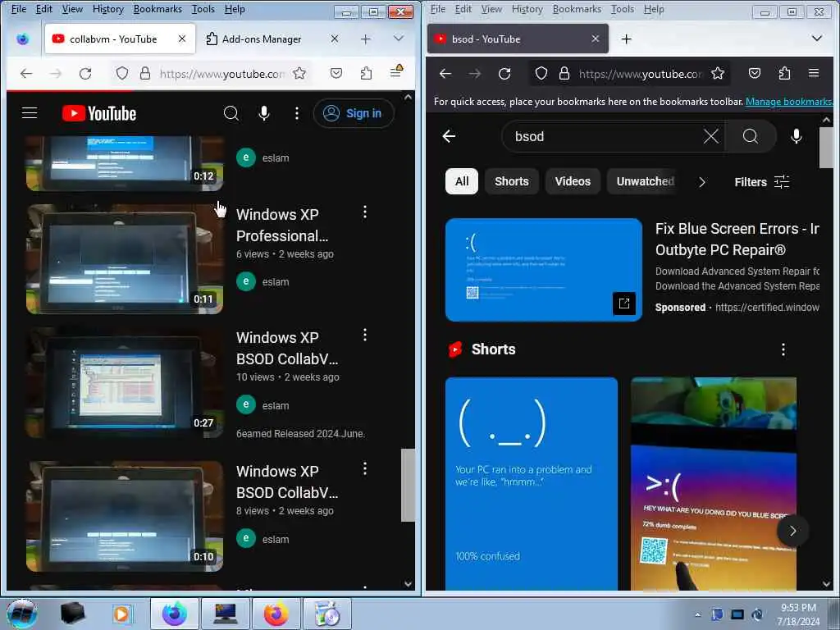Open the Bookmarks menu in left window

tap(157, 9)
